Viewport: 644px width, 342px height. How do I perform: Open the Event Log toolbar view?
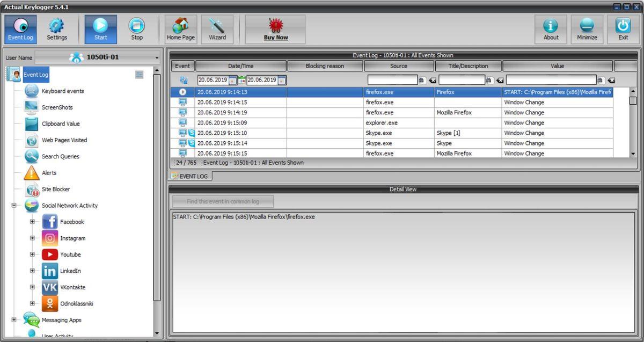pyautogui.click(x=20, y=30)
